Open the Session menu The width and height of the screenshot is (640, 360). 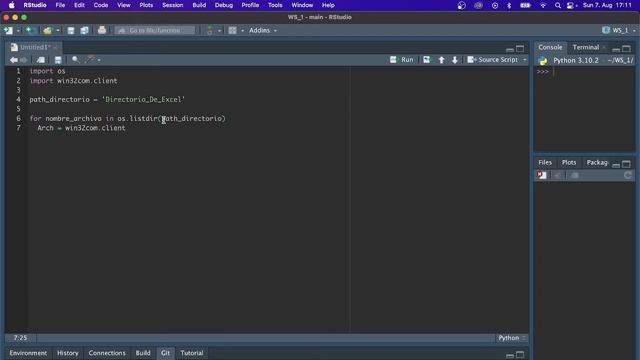point(173,5)
